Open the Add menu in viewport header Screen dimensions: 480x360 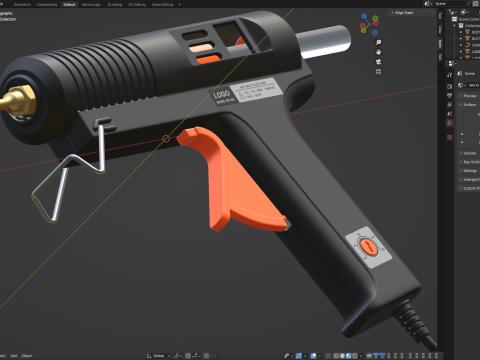pos(14,356)
